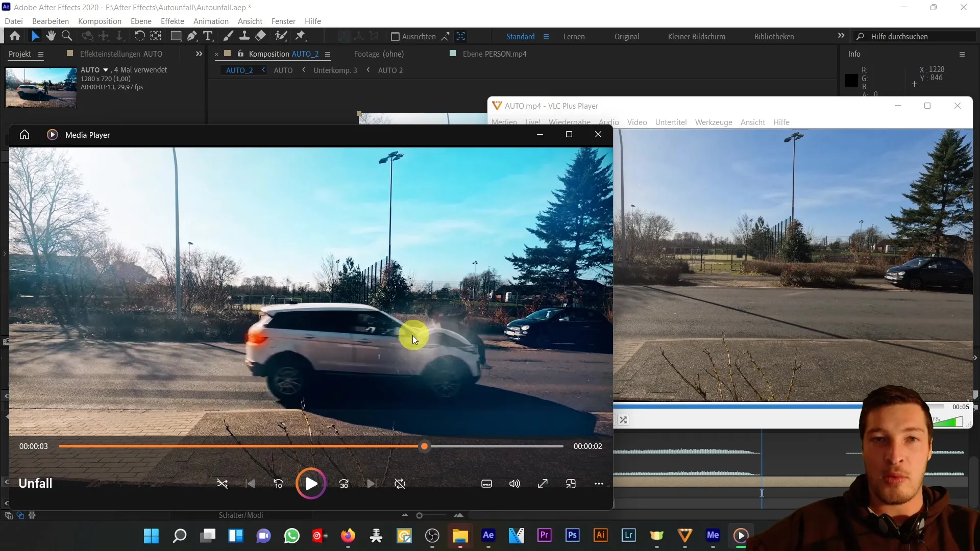Select the Hand tool
Viewport: 980px width, 551px height.
[x=51, y=36]
